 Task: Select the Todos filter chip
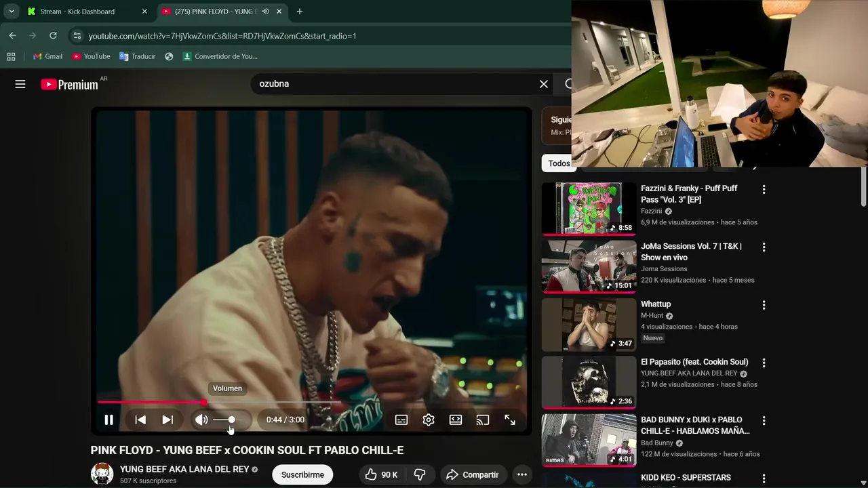click(x=559, y=163)
